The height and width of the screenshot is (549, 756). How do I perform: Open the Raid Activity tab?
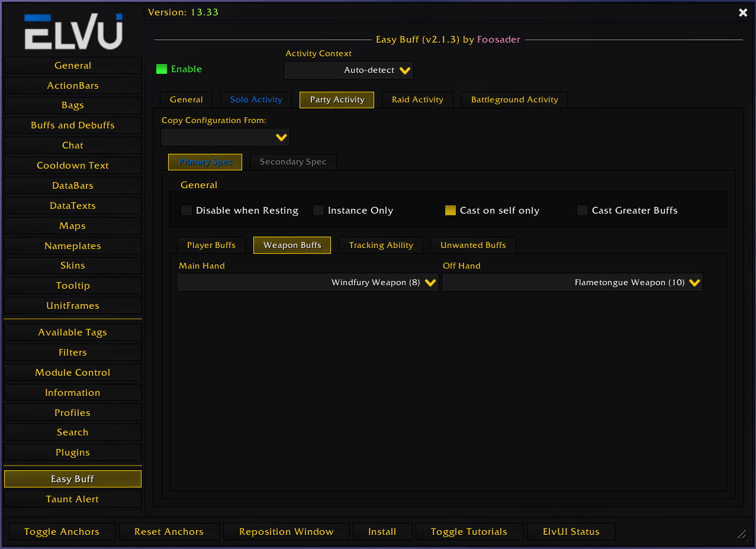pyautogui.click(x=417, y=100)
